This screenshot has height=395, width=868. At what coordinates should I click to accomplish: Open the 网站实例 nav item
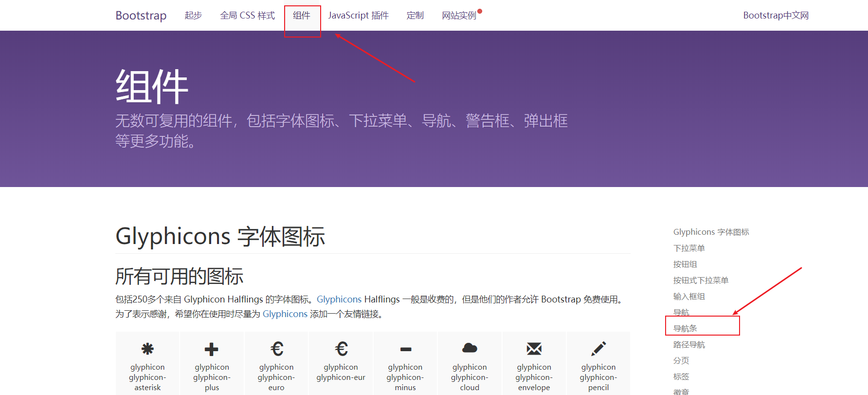459,16
